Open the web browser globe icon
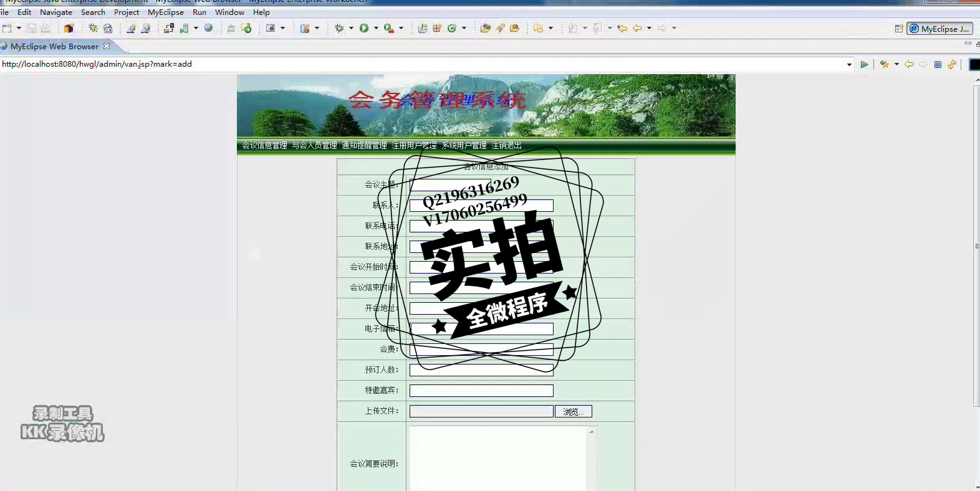 point(209,28)
